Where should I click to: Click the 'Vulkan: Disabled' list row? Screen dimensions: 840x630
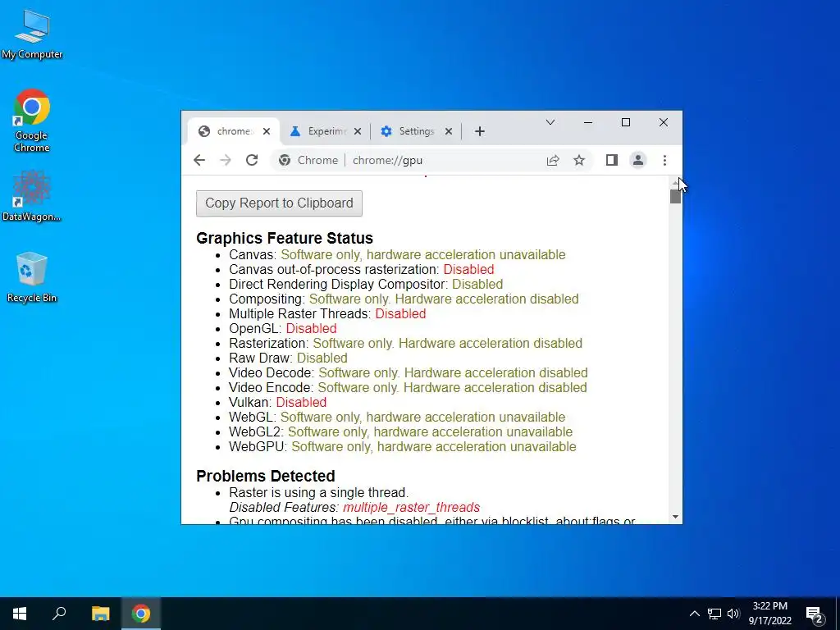277,402
